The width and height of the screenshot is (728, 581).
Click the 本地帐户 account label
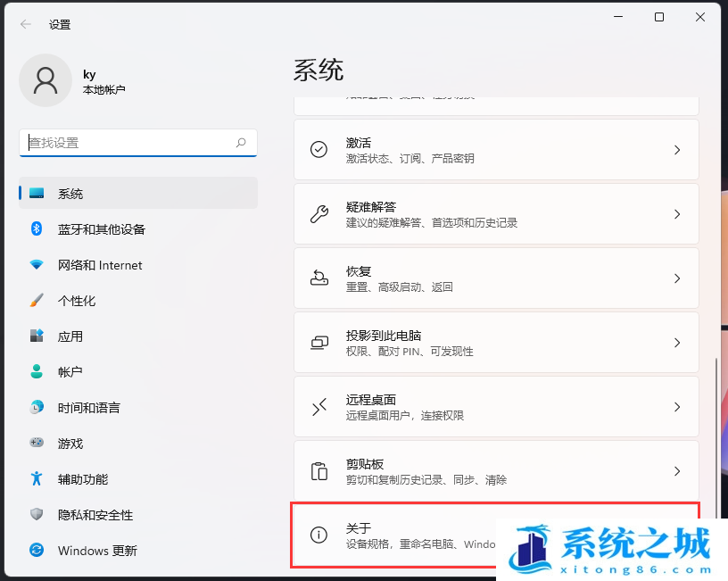104,89
